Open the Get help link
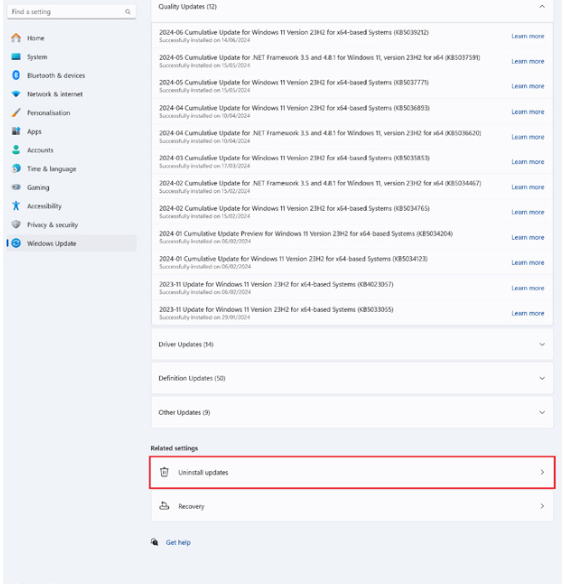 tap(178, 542)
